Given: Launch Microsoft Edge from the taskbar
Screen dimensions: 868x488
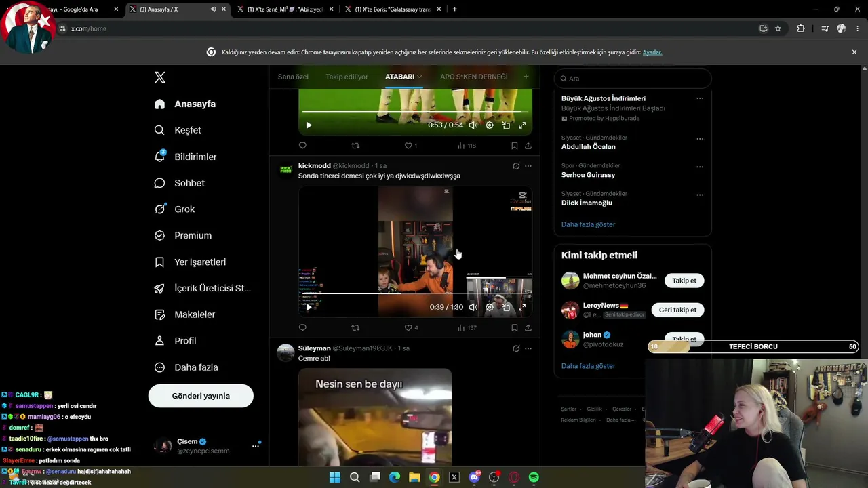Looking at the screenshot, I should pos(395,477).
